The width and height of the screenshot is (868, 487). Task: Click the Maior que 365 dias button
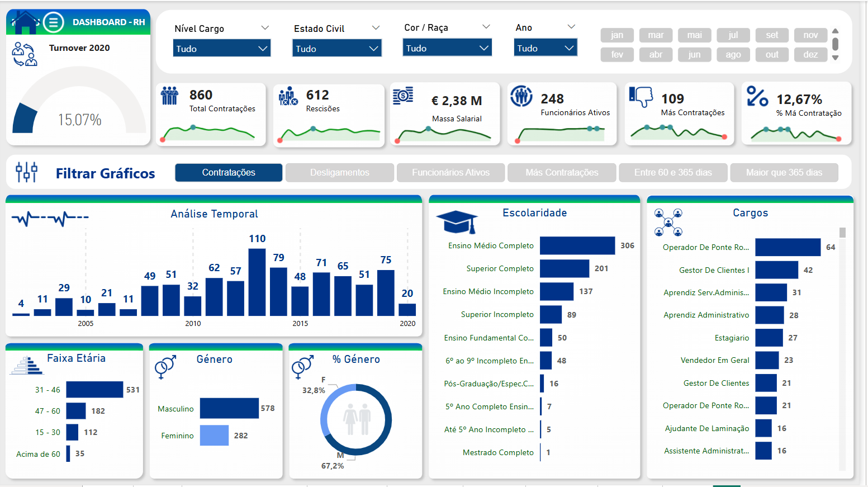coord(784,173)
